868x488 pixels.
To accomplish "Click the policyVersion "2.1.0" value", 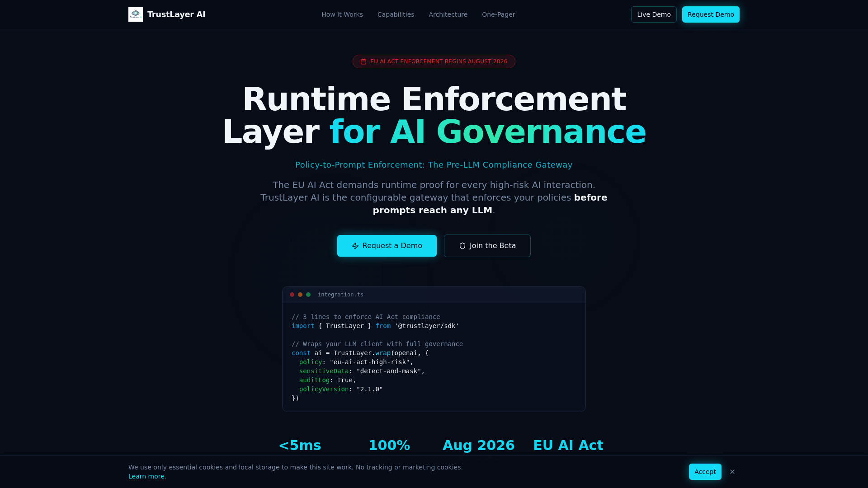I will (370, 389).
